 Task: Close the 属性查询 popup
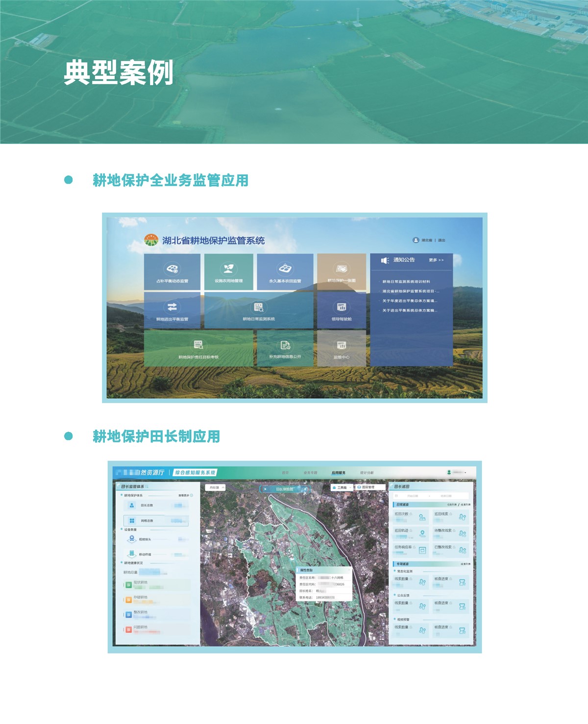coord(349,570)
